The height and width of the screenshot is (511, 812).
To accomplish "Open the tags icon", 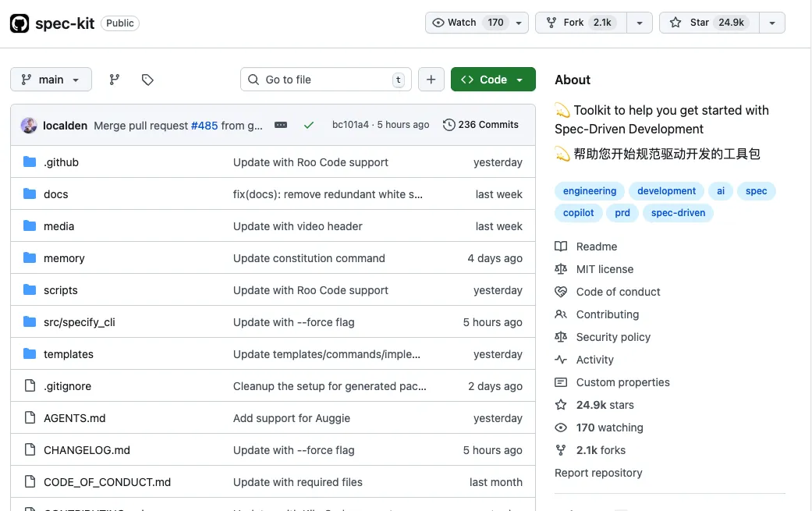I will tap(147, 80).
